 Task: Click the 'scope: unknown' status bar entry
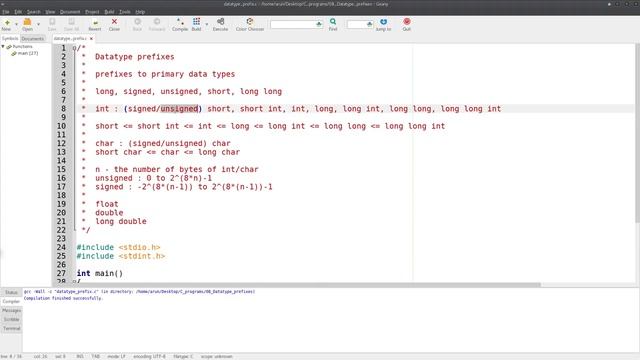pyautogui.click(x=217, y=356)
